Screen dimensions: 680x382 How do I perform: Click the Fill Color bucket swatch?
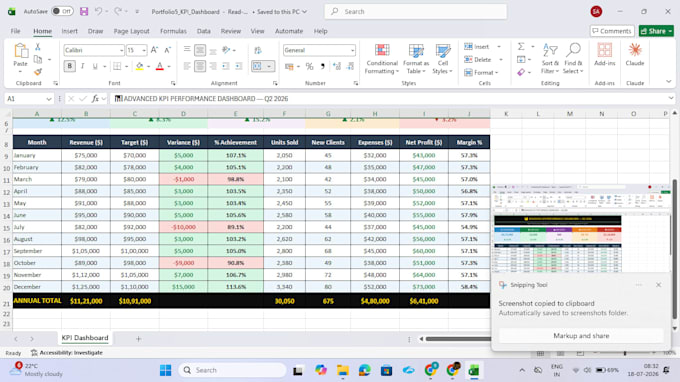(x=139, y=66)
